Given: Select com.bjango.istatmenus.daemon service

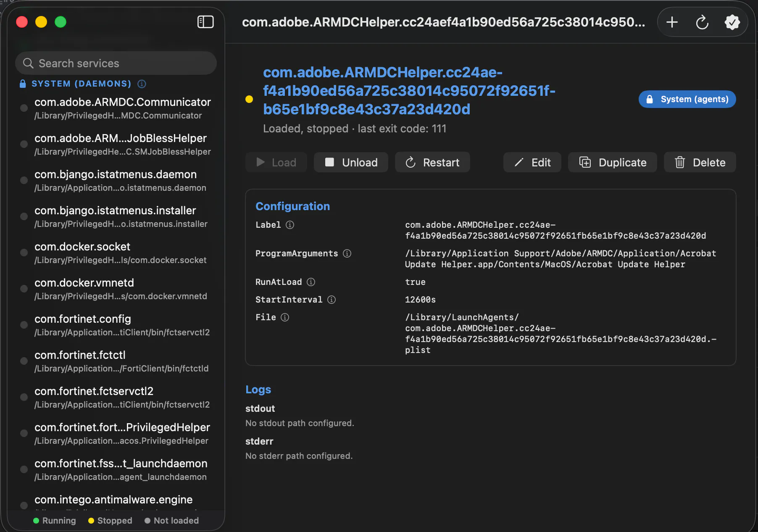Looking at the screenshot, I should (x=116, y=181).
